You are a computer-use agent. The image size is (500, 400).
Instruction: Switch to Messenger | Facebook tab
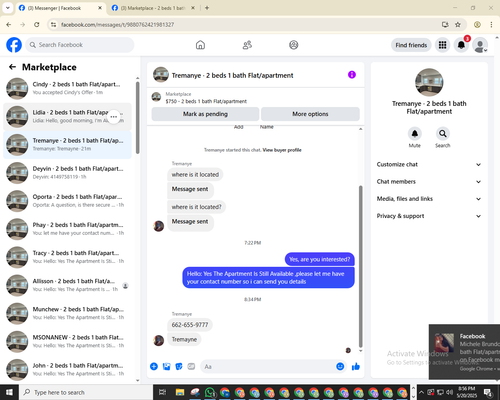[x=60, y=8]
